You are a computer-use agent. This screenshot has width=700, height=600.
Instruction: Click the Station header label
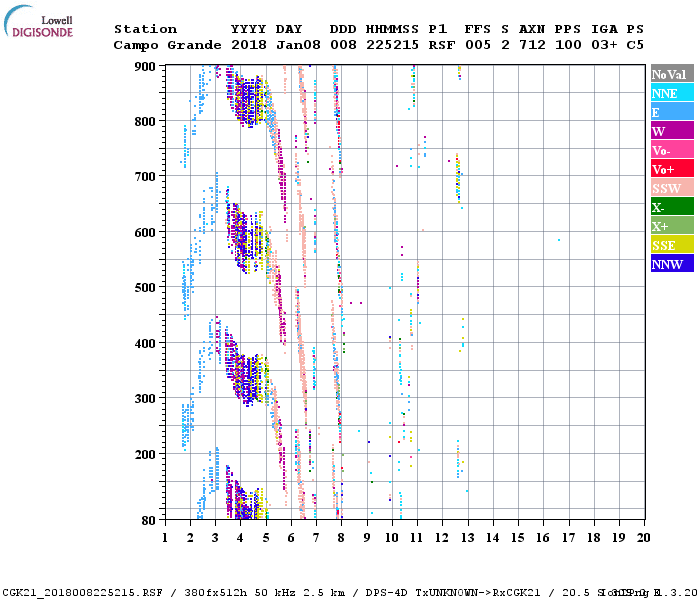(146, 29)
